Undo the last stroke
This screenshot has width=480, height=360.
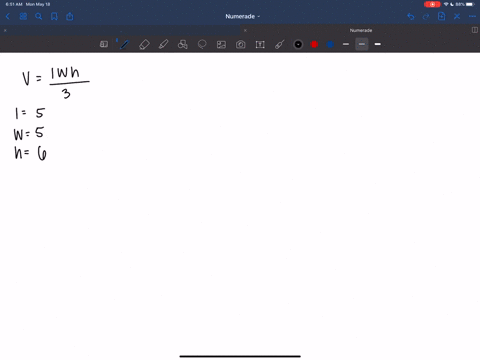click(411, 16)
